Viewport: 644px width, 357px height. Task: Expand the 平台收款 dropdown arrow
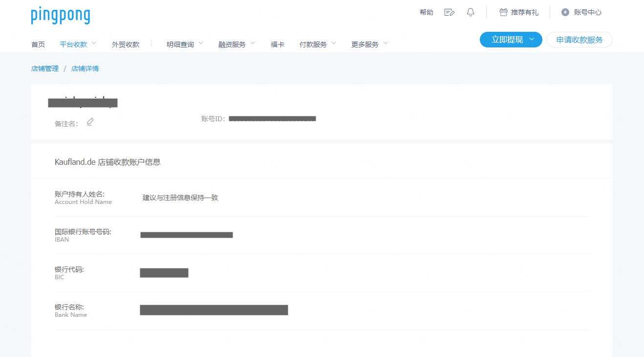tap(94, 44)
